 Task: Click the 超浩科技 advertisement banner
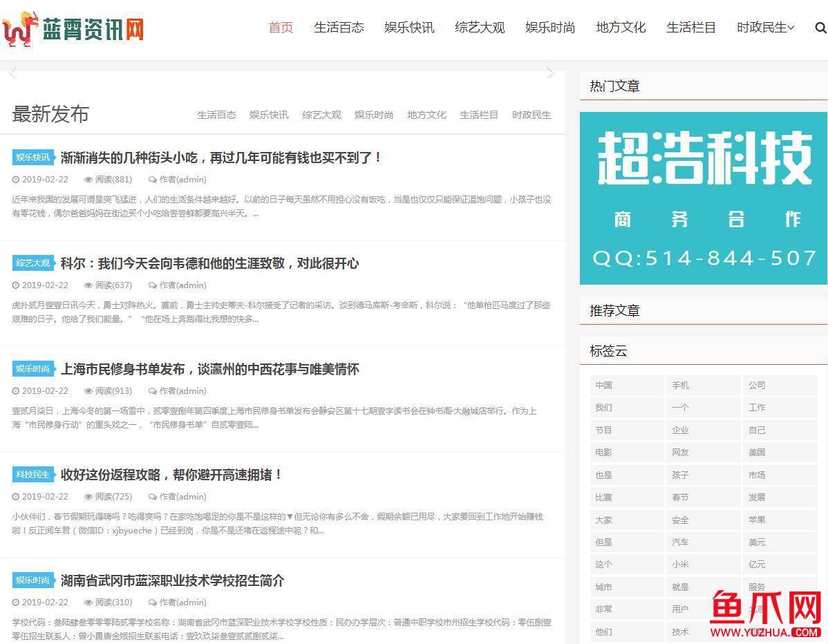coord(703,198)
